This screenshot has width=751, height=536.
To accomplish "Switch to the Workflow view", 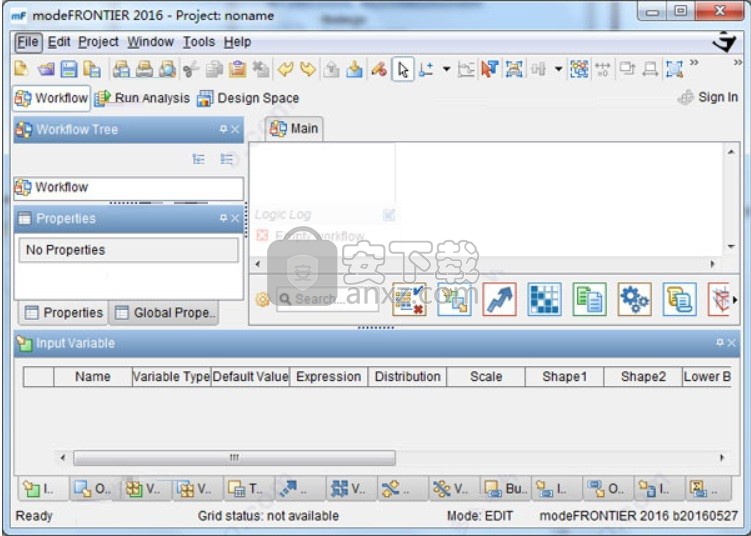I will click(51, 98).
